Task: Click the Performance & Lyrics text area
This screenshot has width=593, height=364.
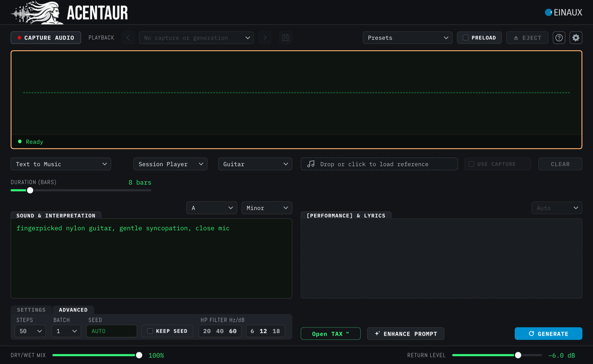Action: click(x=441, y=258)
